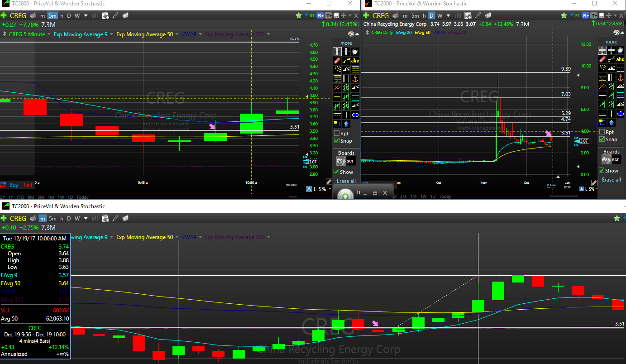
Task: Select the hand pan tool in the 5-minute window
Action: pos(355,51)
